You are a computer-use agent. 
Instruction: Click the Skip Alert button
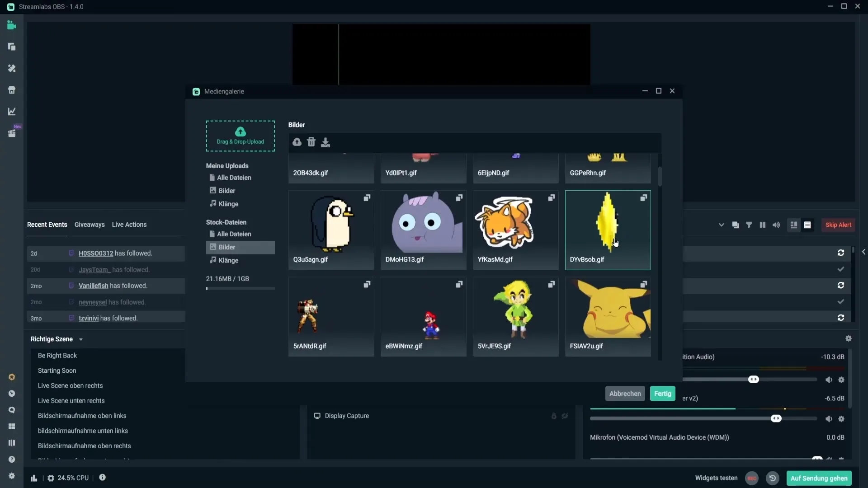(838, 225)
